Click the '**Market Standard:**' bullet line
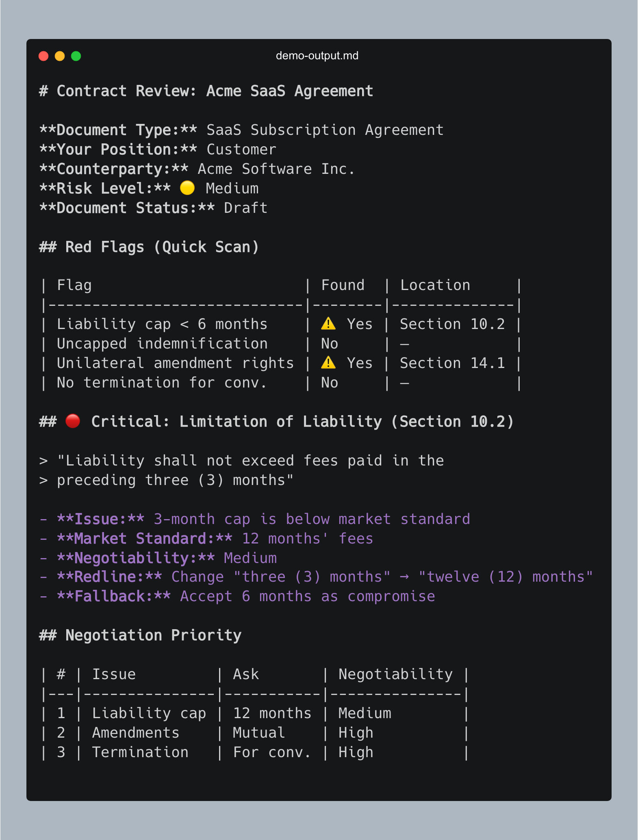 206,539
